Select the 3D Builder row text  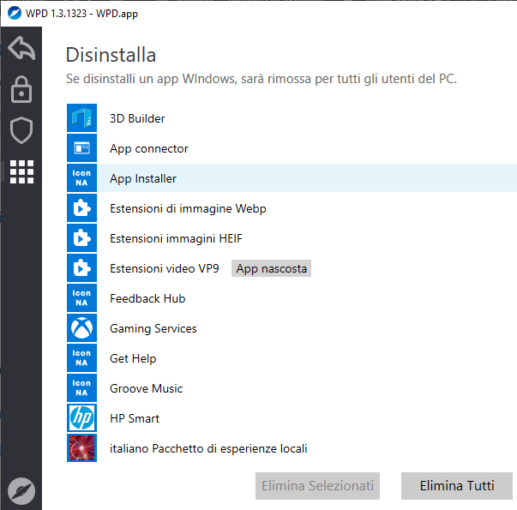[137, 118]
